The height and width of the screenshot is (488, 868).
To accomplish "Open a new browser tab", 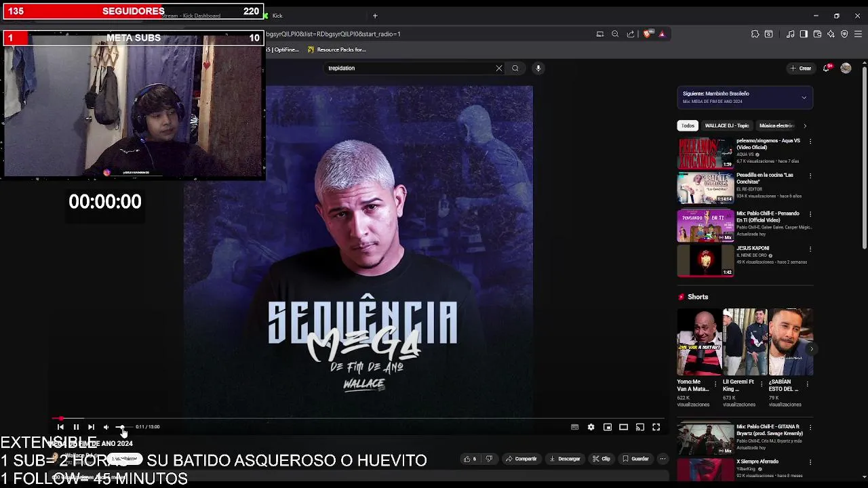I will [x=375, y=16].
